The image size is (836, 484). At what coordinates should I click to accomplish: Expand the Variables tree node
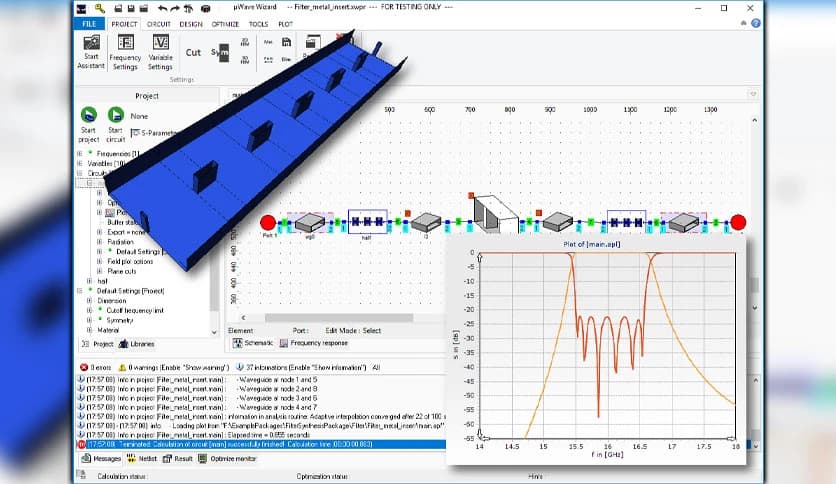(x=80, y=164)
